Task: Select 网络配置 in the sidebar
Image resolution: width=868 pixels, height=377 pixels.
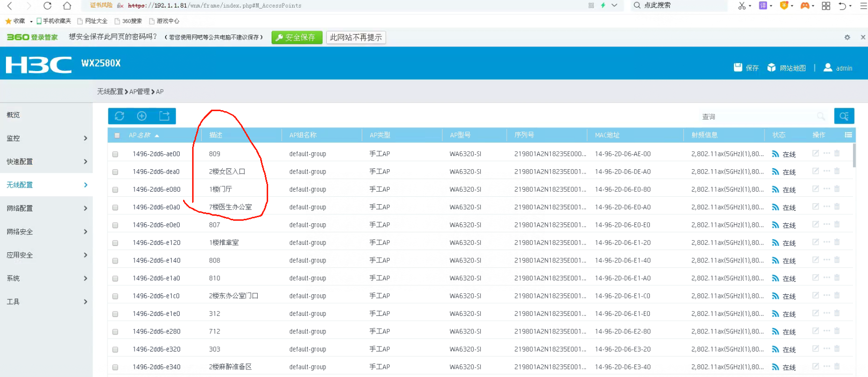Action: (20, 208)
